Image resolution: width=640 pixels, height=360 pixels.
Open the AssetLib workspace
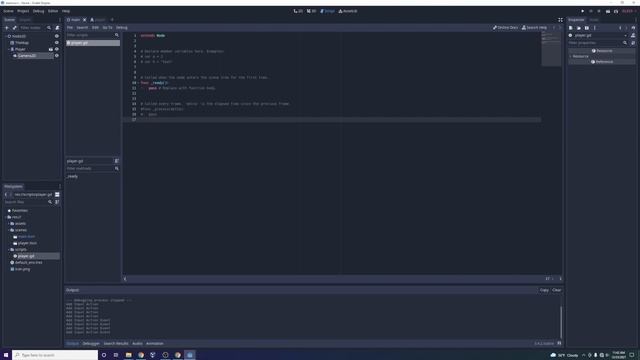point(348,11)
